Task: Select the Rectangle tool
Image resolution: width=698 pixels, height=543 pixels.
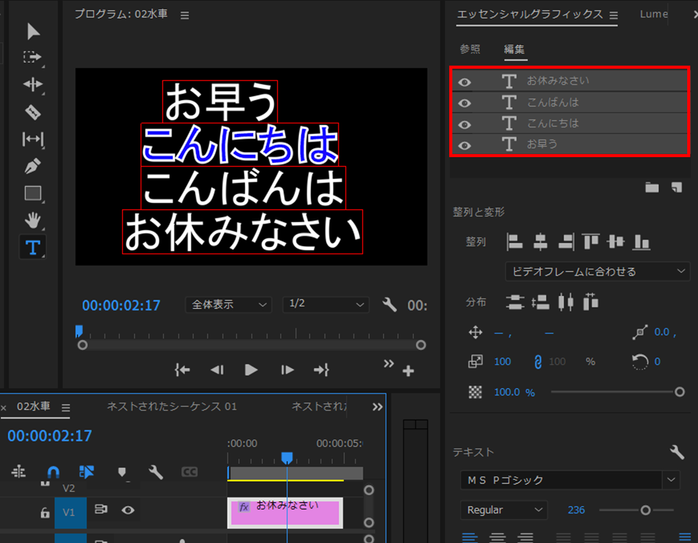Action: [x=33, y=193]
